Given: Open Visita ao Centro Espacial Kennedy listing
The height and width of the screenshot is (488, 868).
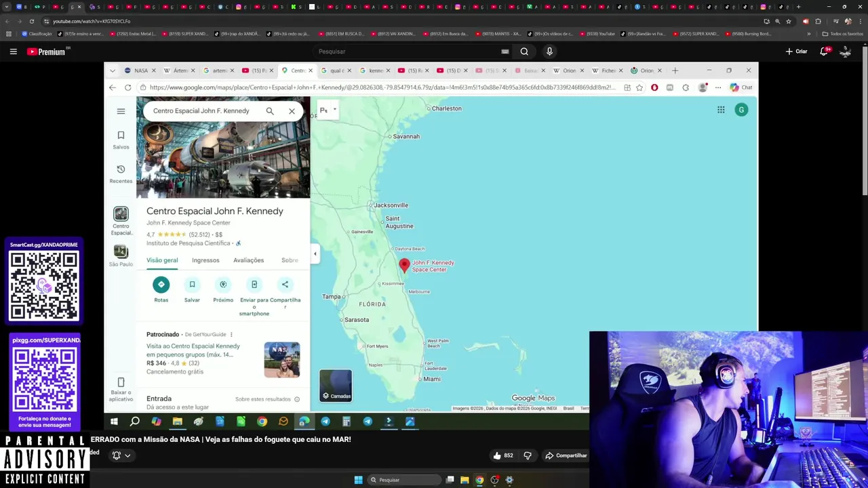Looking at the screenshot, I should (193, 350).
